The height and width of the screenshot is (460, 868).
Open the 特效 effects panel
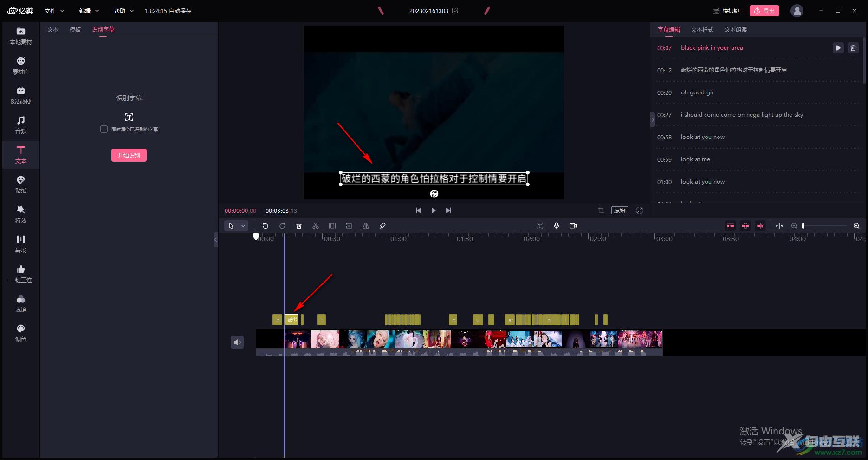pyautogui.click(x=21, y=215)
